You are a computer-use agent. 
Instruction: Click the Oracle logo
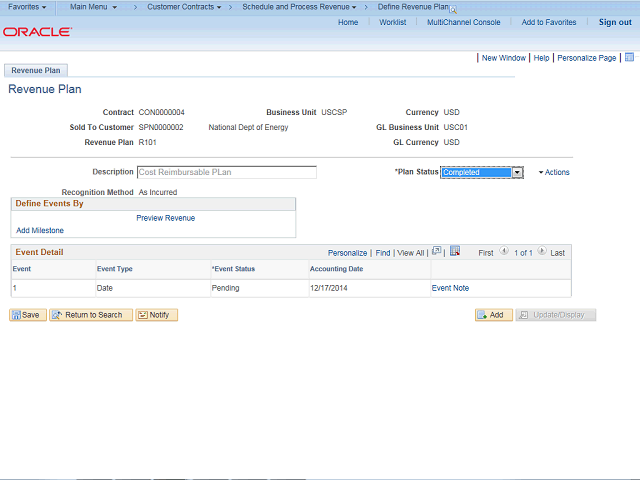tap(38, 32)
